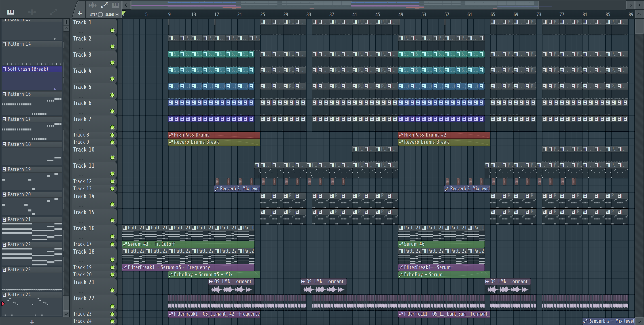The image size is (644, 325).
Task: Select the Reverb Drums Break clip at bar 9
Action: [214, 142]
